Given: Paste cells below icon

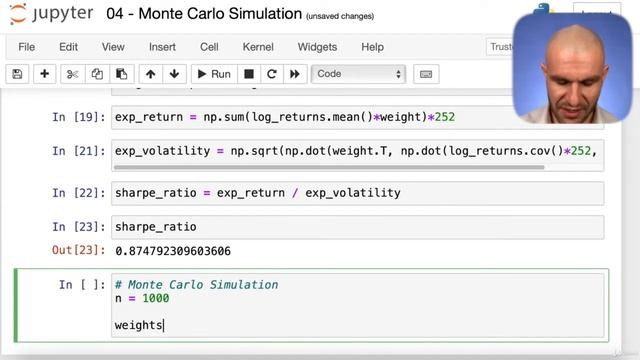Looking at the screenshot, I should pos(121,74).
